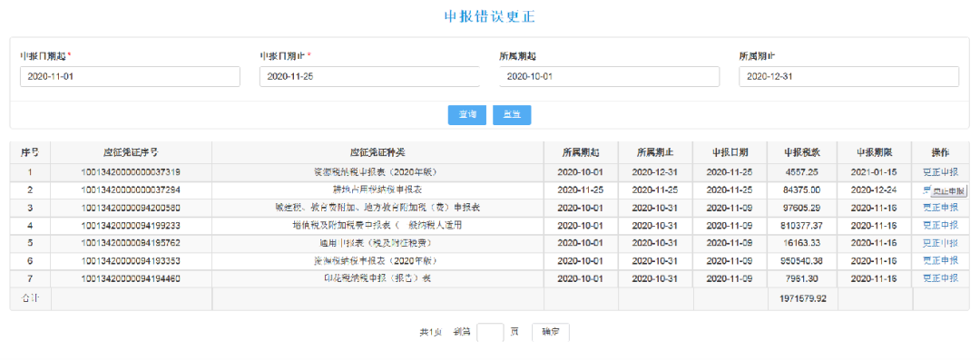Click the 增值税及附加税费申报表 cell in row 4

[378, 225]
